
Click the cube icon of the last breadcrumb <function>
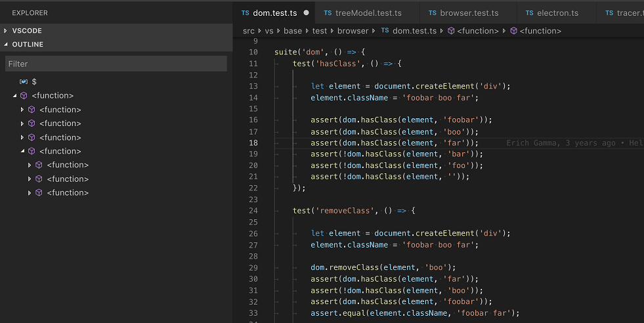(x=513, y=31)
